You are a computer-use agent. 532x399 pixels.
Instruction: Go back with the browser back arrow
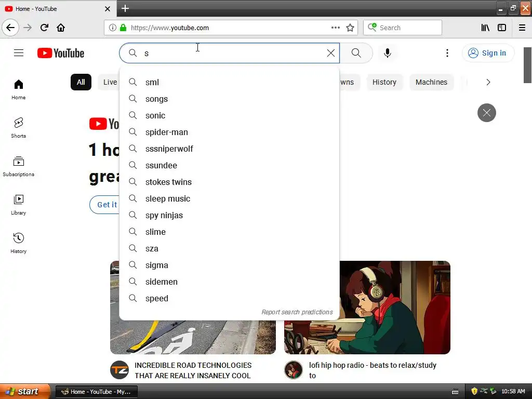pyautogui.click(x=10, y=28)
